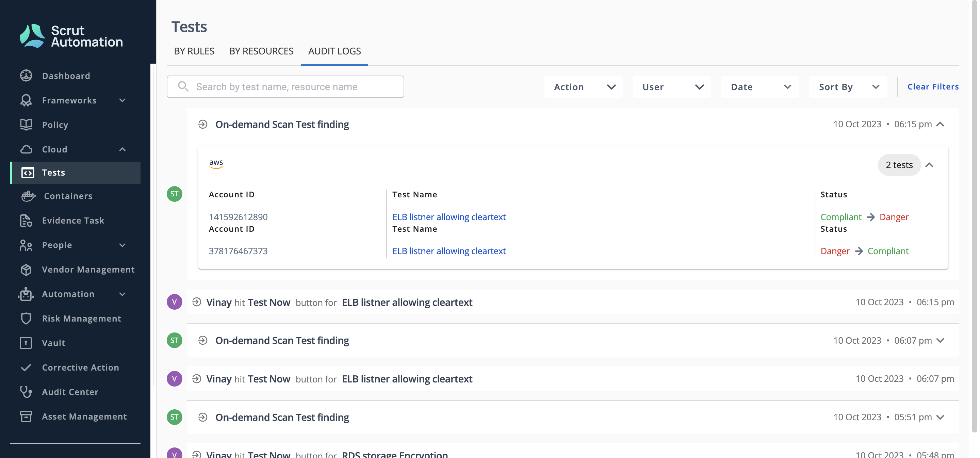This screenshot has height=458, width=980.
Task: Expand the 06:07 pm scan finding entry
Action: pos(940,341)
